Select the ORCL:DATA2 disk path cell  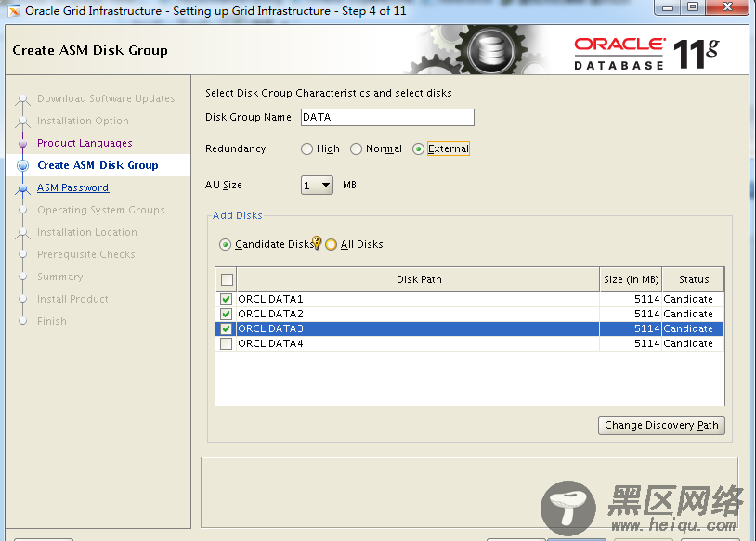(x=418, y=314)
